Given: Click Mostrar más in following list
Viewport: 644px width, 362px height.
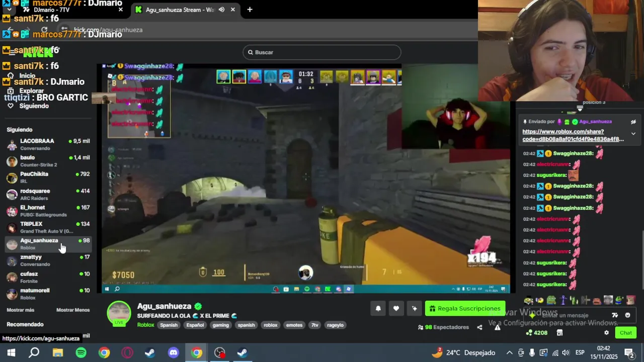Looking at the screenshot, I should (21, 310).
